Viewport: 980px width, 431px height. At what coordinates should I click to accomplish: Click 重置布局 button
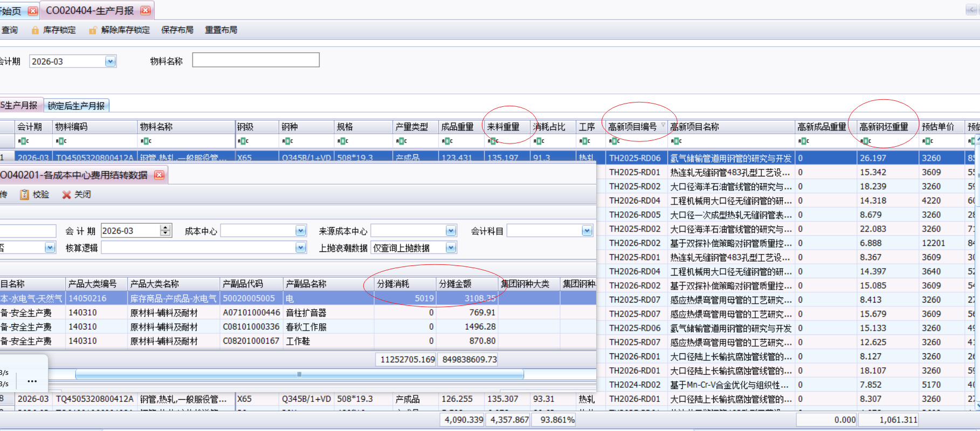221,30
